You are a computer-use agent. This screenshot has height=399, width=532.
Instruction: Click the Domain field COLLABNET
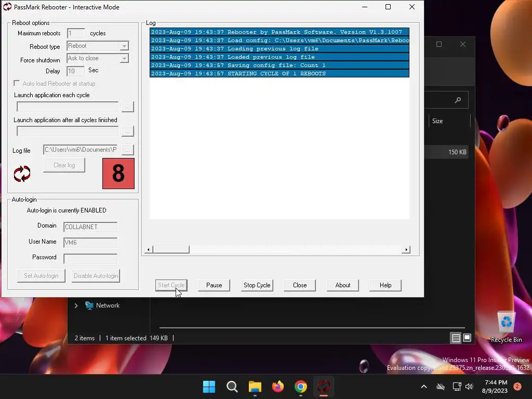90,227
